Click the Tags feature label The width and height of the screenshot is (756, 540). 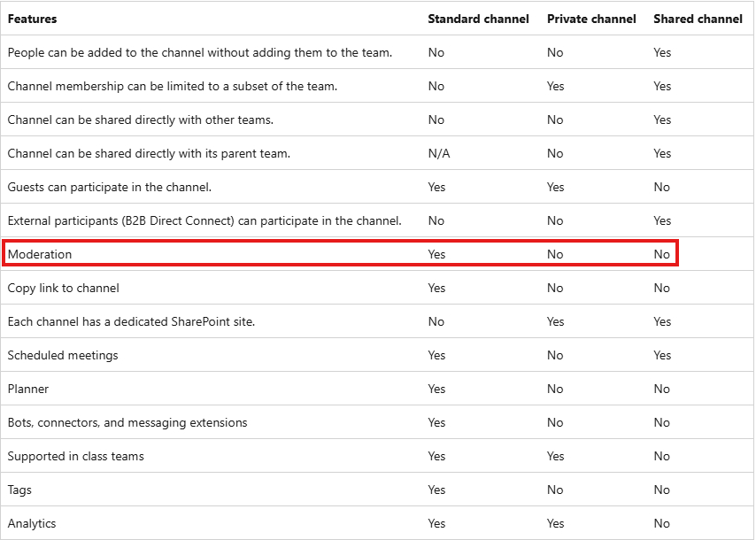[x=19, y=490]
